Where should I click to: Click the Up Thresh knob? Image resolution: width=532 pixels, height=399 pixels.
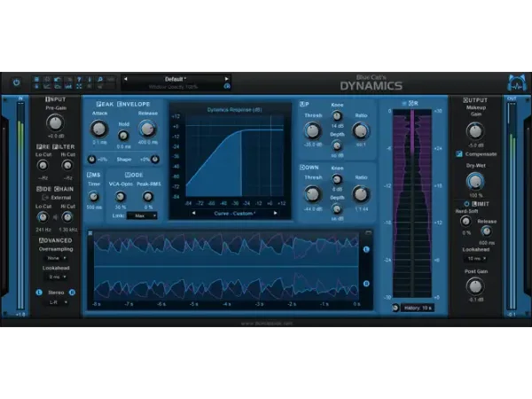pos(312,130)
